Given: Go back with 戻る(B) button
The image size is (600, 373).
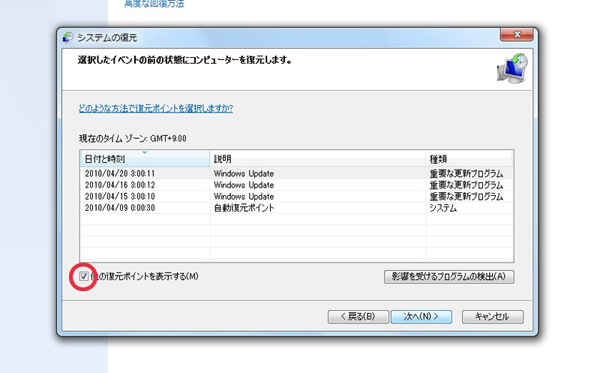Looking at the screenshot, I should tap(358, 317).
